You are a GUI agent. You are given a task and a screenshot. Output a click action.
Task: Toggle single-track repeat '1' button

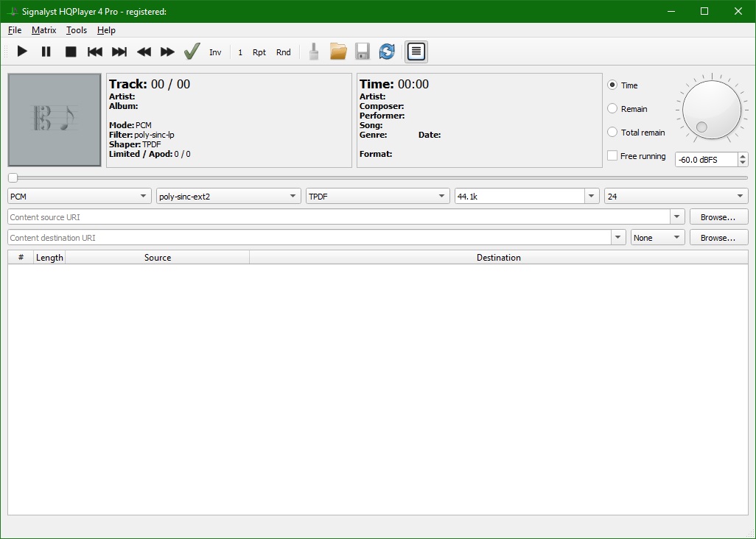(x=240, y=52)
